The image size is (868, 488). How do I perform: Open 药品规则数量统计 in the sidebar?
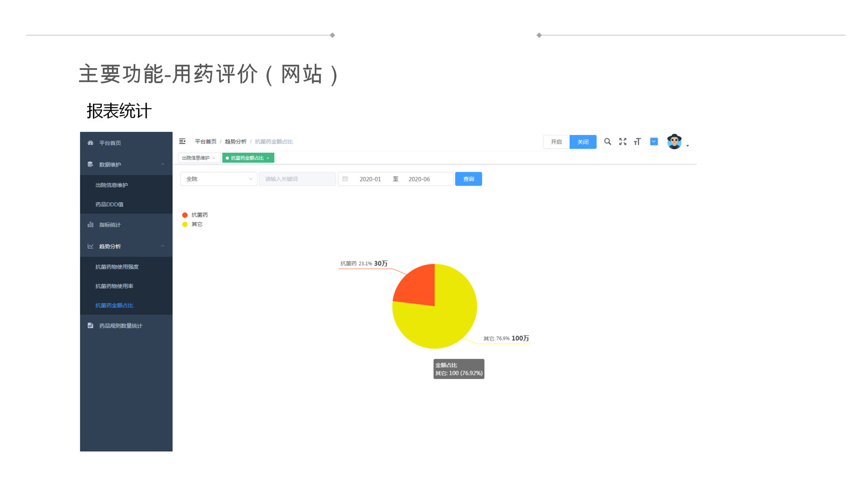(x=126, y=325)
